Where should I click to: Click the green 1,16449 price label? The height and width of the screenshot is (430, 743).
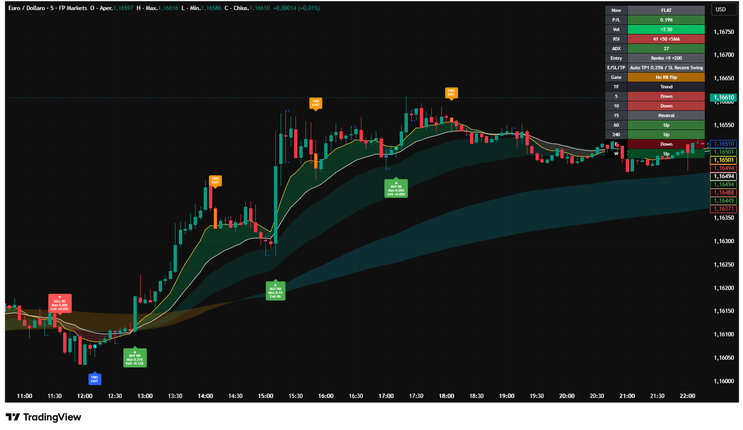tap(723, 201)
